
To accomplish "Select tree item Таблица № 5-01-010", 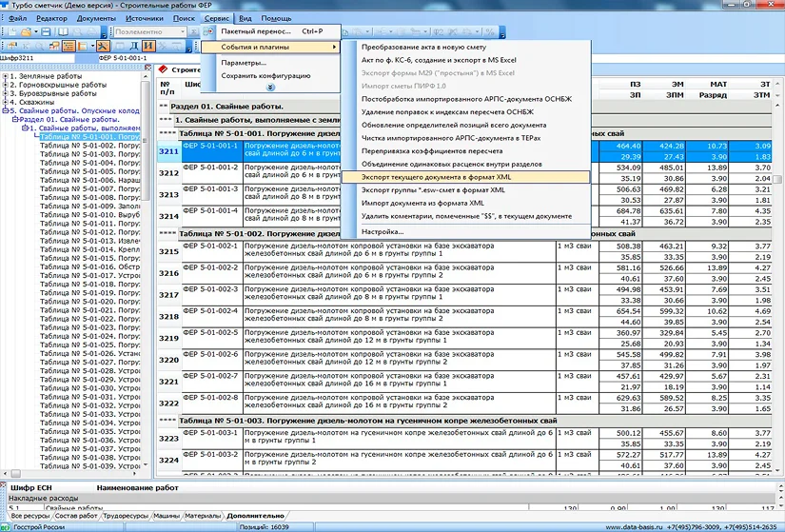I will click(90, 214).
